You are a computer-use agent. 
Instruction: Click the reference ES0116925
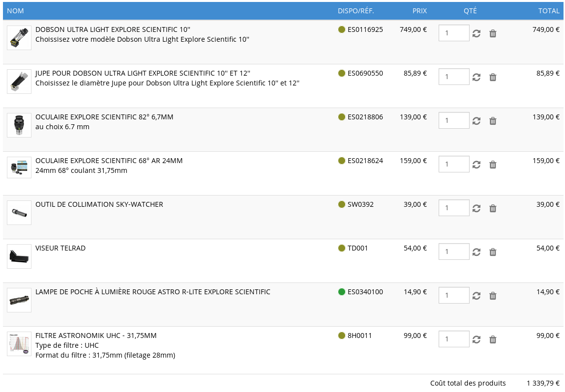coord(365,29)
